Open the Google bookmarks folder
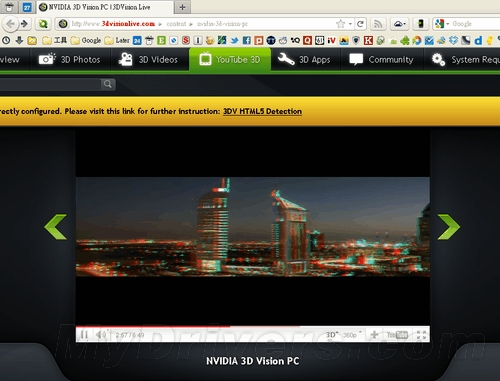The width and height of the screenshot is (500, 381). 86,40
